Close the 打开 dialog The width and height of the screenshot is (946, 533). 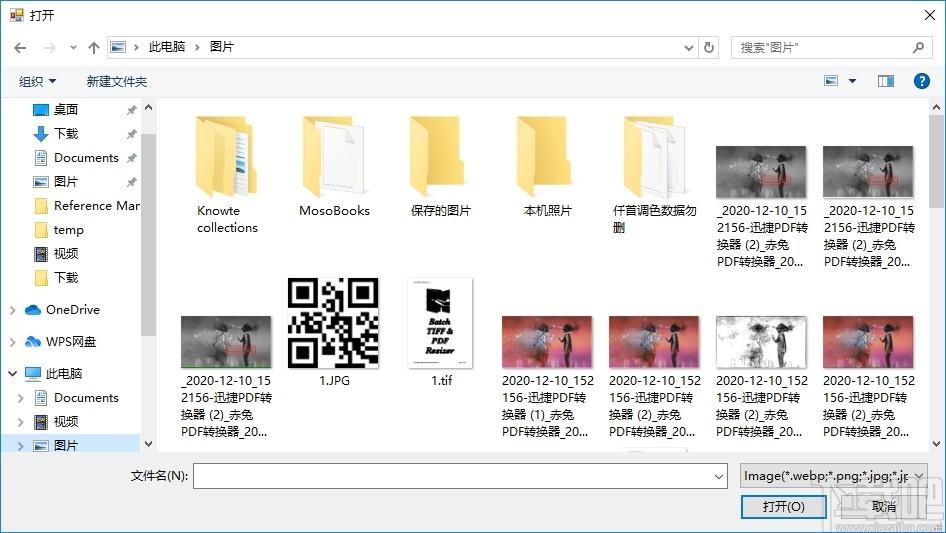point(930,15)
